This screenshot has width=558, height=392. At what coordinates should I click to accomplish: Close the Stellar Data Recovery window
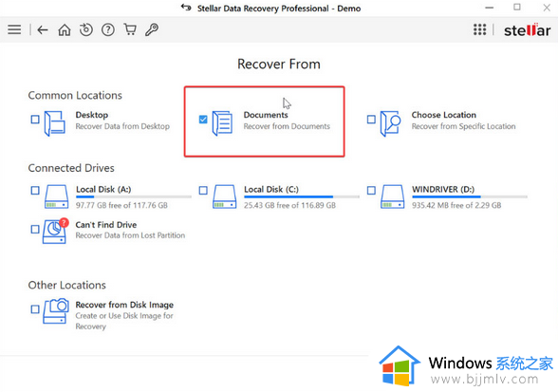(547, 8)
